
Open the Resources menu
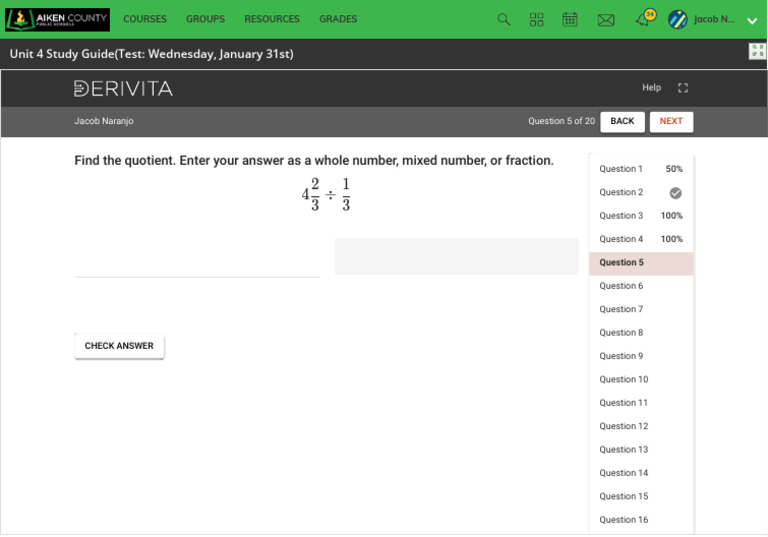tap(272, 19)
